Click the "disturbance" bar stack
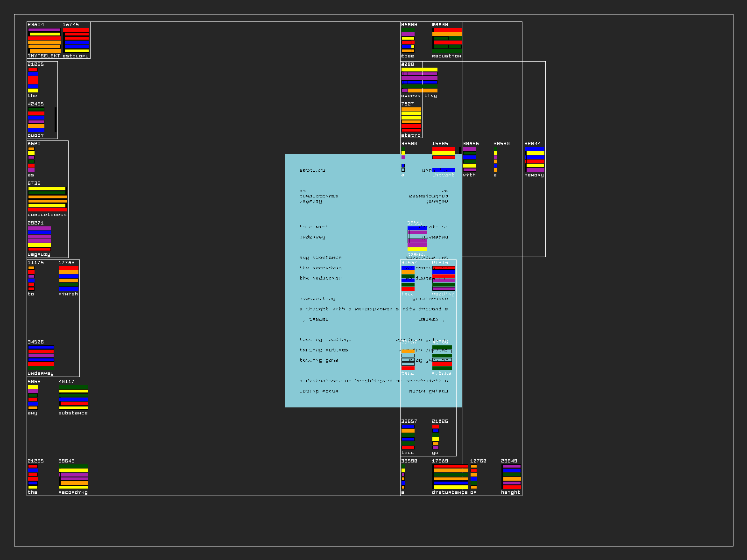Image resolution: width=747 pixels, height=560 pixels. point(450,477)
